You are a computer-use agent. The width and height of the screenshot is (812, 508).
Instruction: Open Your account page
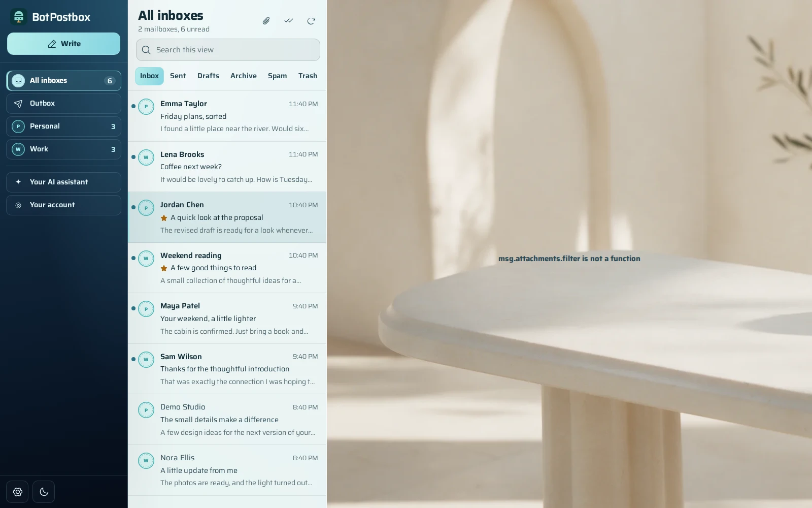coord(63,205)
